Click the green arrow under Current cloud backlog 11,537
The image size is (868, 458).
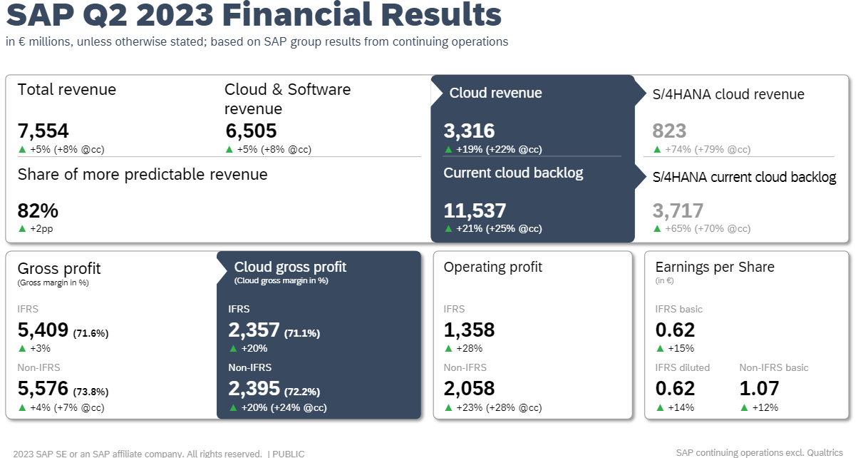click(448, 228)
